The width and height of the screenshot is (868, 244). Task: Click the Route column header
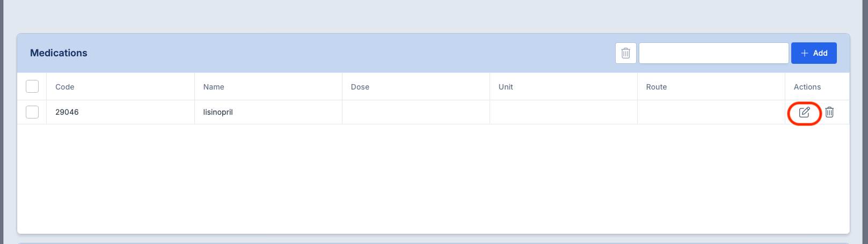(657, 87)
